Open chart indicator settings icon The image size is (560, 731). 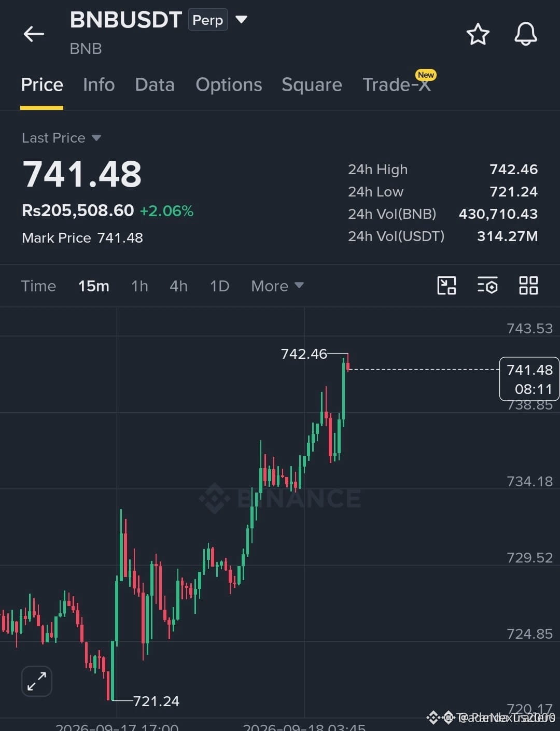(487, 285)
